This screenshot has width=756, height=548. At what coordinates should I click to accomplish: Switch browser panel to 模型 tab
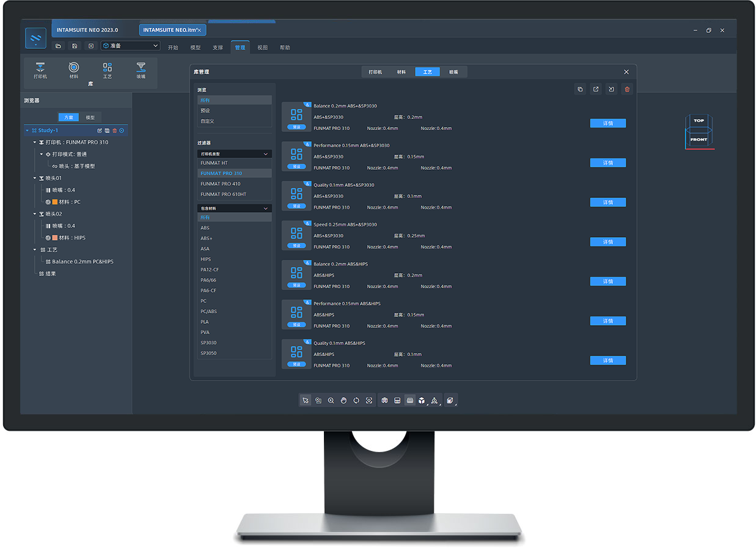(x=90, y=117)
